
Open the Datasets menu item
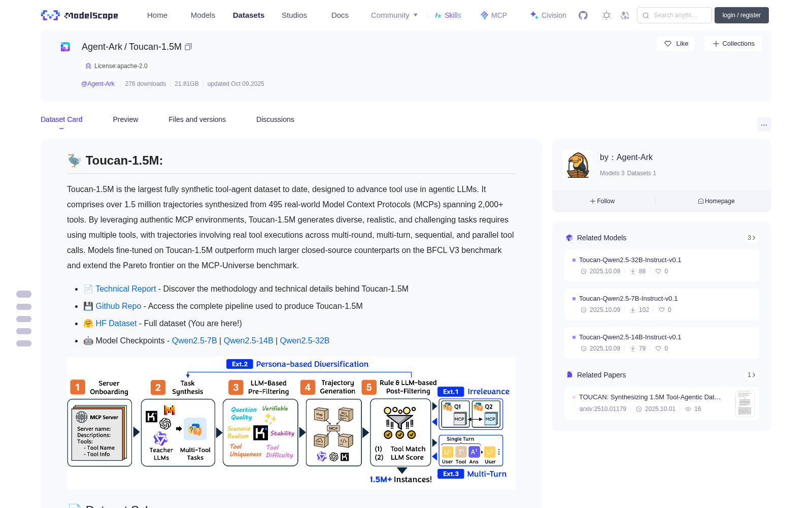[x=249, y=15]
